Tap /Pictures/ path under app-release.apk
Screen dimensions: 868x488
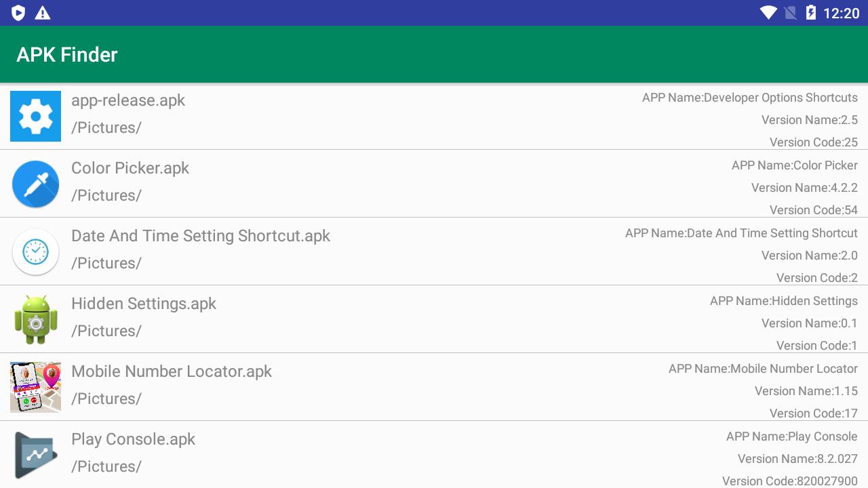point(106,127)
